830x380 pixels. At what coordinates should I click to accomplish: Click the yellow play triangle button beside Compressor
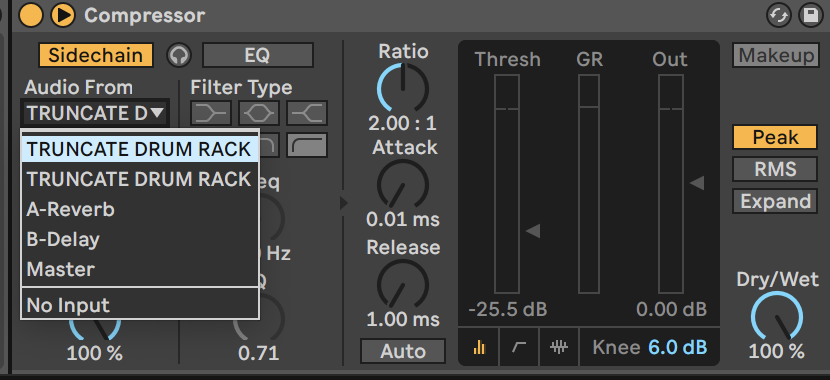coord(63,15)
